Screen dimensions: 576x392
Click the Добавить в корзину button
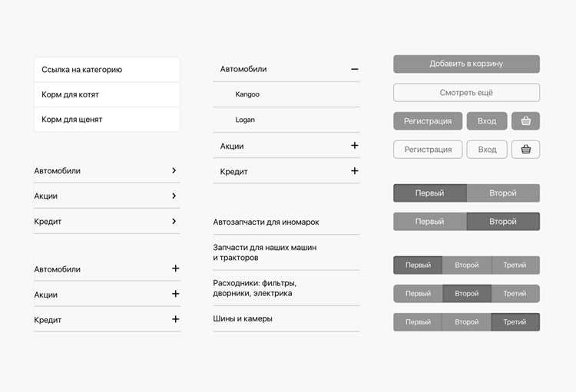tap(466, 64)
